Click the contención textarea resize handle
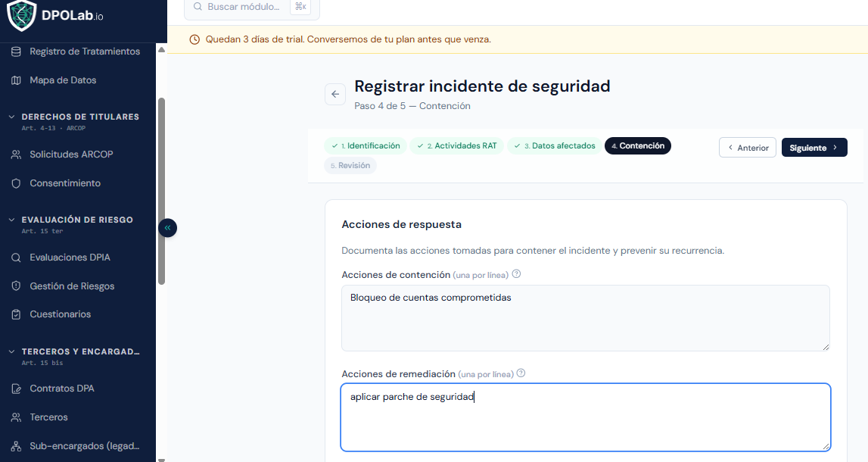Viewport: 868px width, 462px height. point(826,347)
